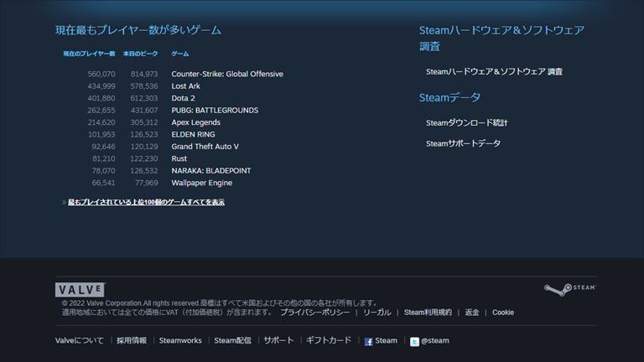Image resolution: width=644 pixels, height=362 pixels.
Task: Open Steamサポートデータ link
Action: (463, 143)
